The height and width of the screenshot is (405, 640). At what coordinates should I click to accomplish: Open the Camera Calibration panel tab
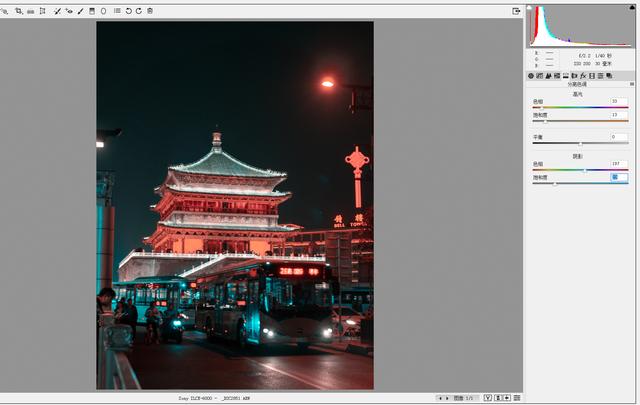click(x=592, y=76)
